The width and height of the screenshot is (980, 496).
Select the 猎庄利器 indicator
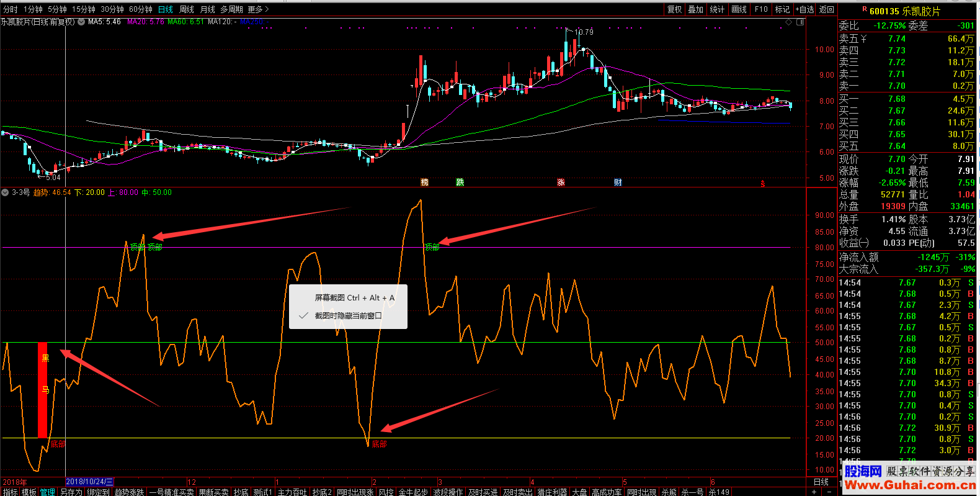point(552,492)
